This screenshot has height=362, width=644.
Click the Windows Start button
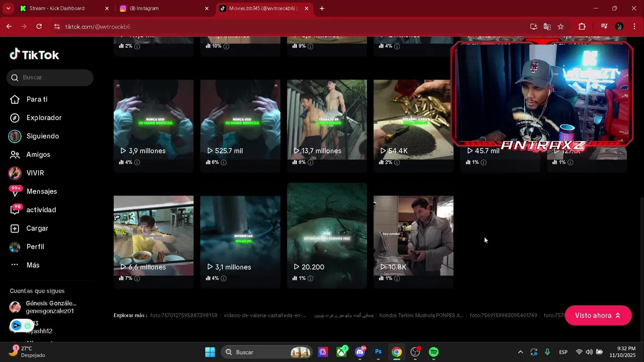pyautogui.click(x=210, y=352)
